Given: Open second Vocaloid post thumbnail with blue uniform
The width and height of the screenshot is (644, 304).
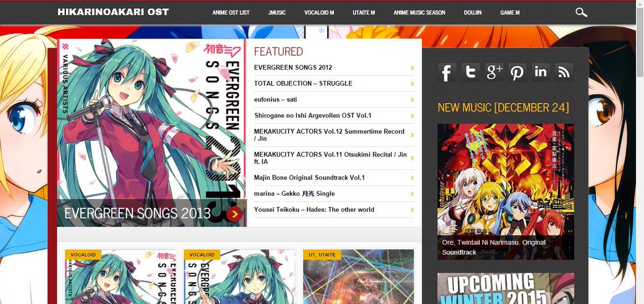Looking at the screenshot, I should [239, 277].
